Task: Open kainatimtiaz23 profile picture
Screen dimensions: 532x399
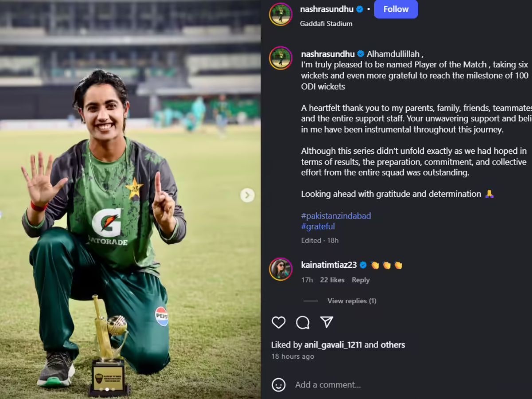Action: tap(281, 269)
